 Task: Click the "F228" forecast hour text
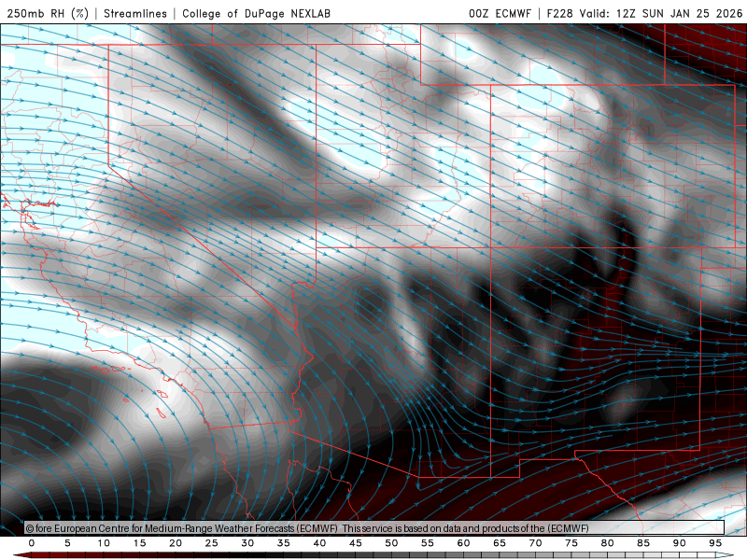click(559, 13)
